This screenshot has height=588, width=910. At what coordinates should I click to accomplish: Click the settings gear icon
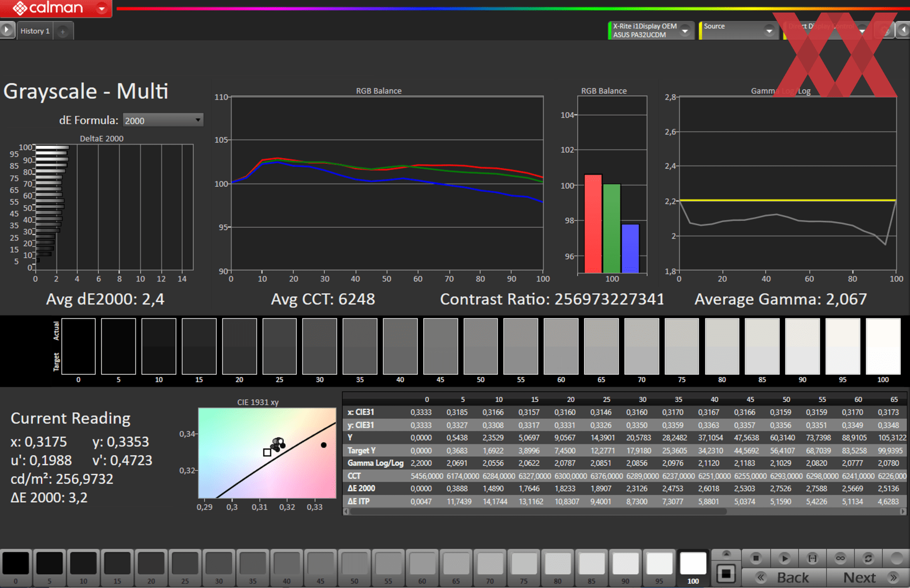pos(884,30)
